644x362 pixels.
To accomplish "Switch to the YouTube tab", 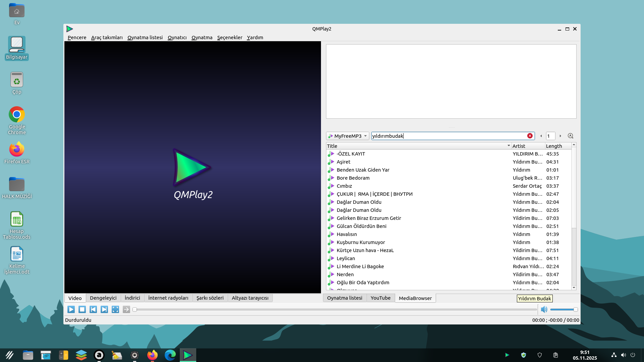I will [x=380, y=298].
